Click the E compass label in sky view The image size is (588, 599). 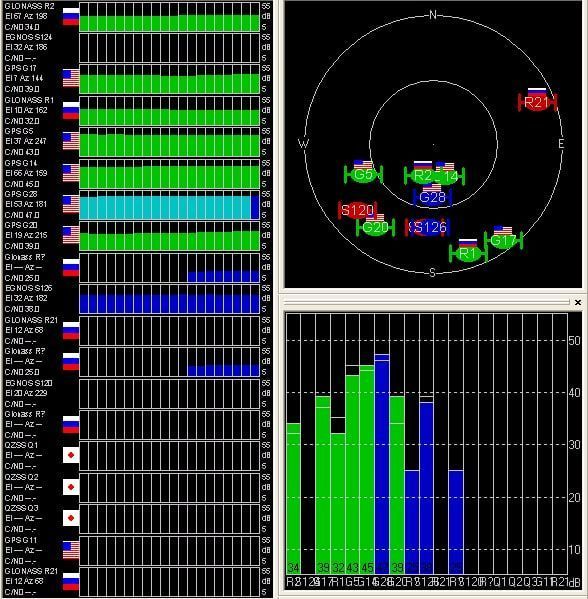[561, 144]
